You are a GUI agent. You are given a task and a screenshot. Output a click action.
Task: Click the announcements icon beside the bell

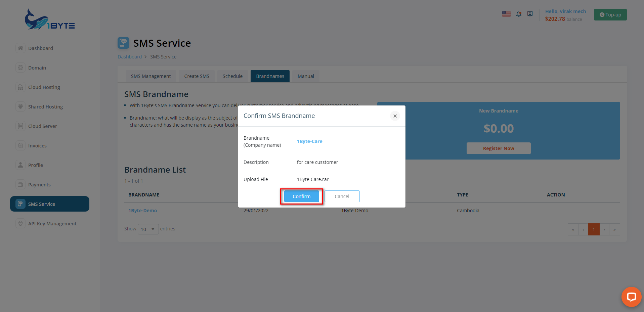(530, 14)
